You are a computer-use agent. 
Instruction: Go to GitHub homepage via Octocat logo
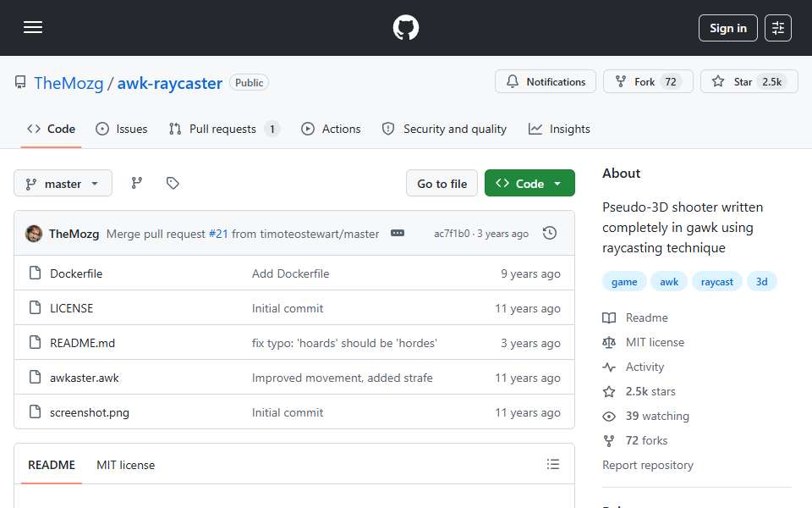click(405, 27)
